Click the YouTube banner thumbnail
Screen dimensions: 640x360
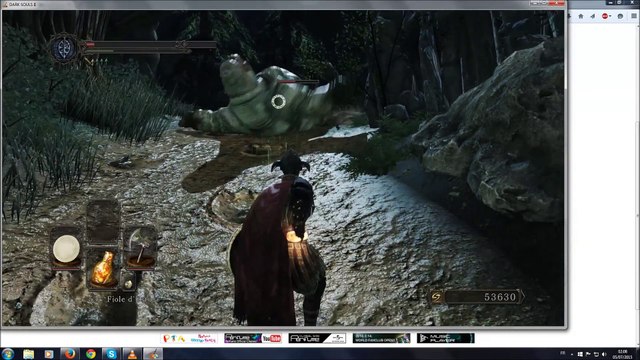(253, 338)
